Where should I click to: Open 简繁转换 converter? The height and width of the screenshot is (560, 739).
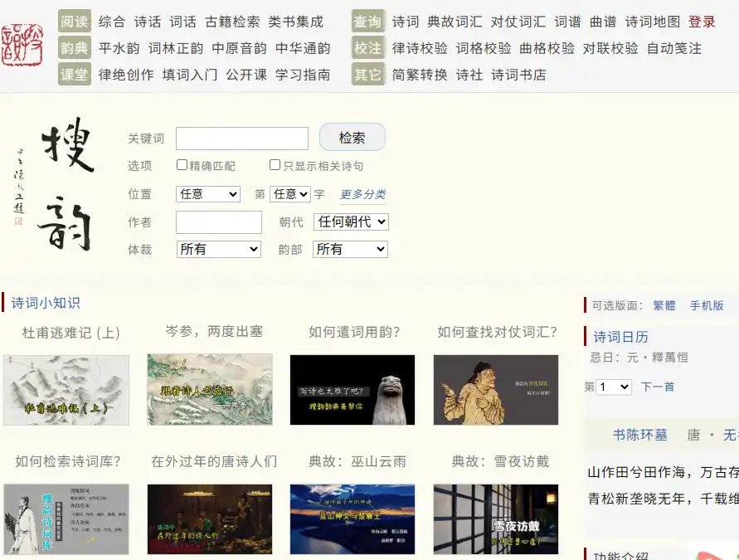click(x=420, y=75)
